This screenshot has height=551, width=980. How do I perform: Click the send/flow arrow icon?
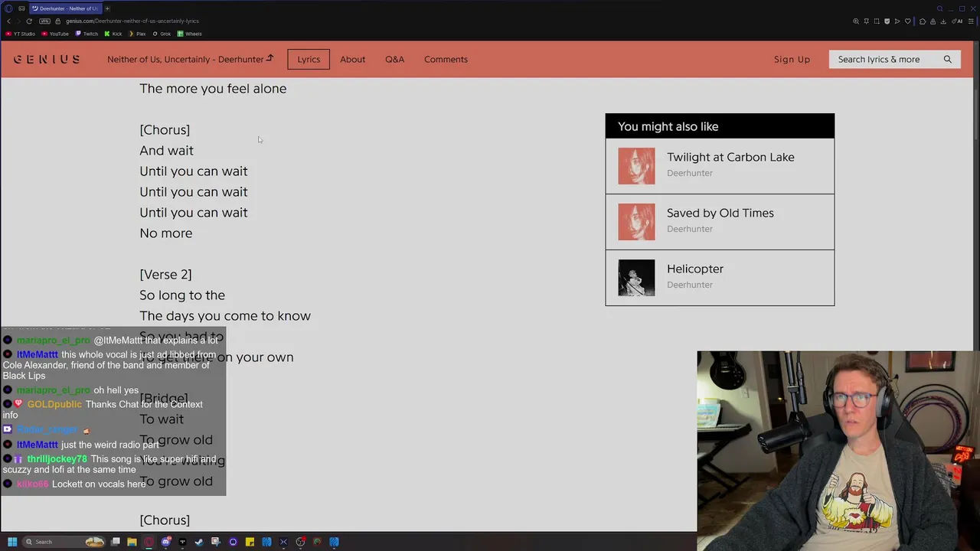(x=897, y=21)
